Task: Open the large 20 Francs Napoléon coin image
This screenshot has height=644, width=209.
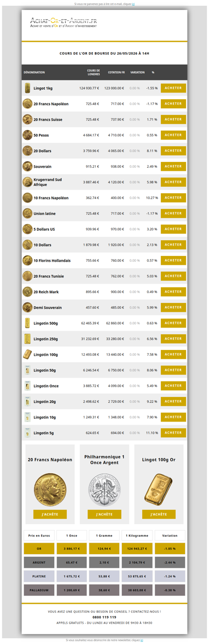Action: (x=50, y=489)
